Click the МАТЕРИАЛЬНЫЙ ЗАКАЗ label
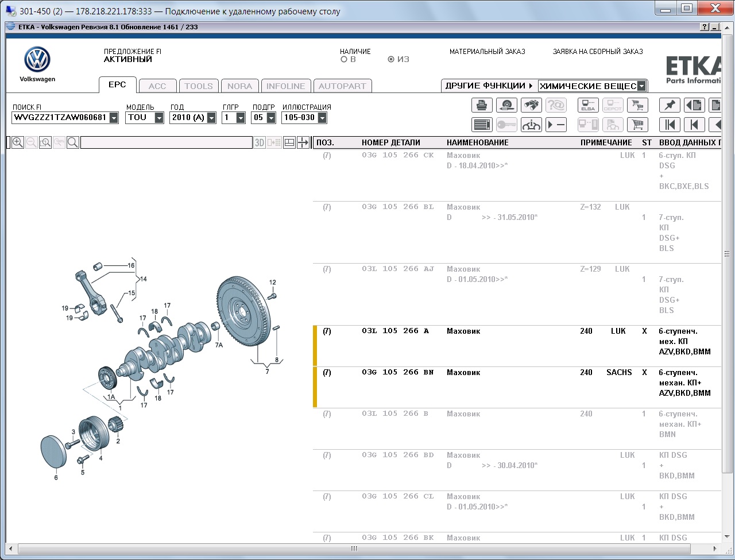 click(x=488, y=52)
